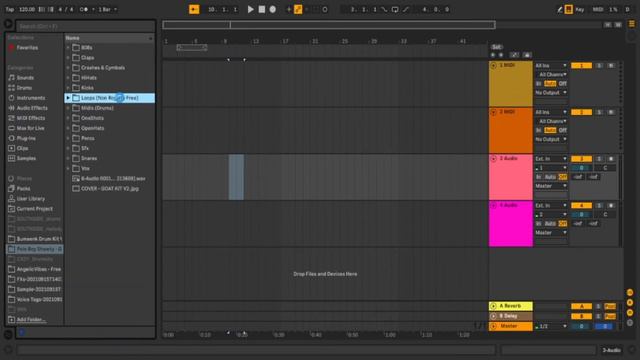Screen dimensions: 640x360
Task: Toggle the computer MIDI keyboard button
Action: [x=569, y=9]
